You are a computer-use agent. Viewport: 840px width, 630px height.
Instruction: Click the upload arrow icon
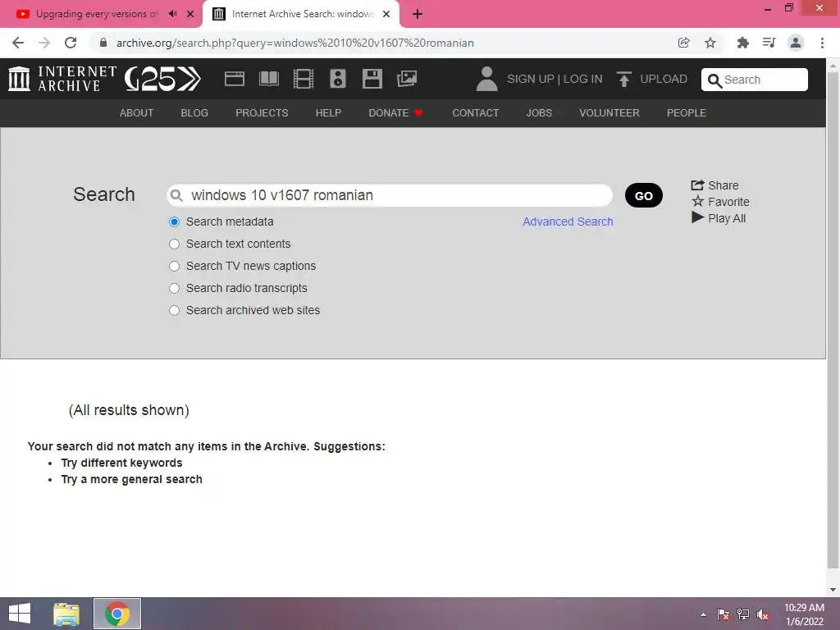pyautogui.click(x=624, y=79)
